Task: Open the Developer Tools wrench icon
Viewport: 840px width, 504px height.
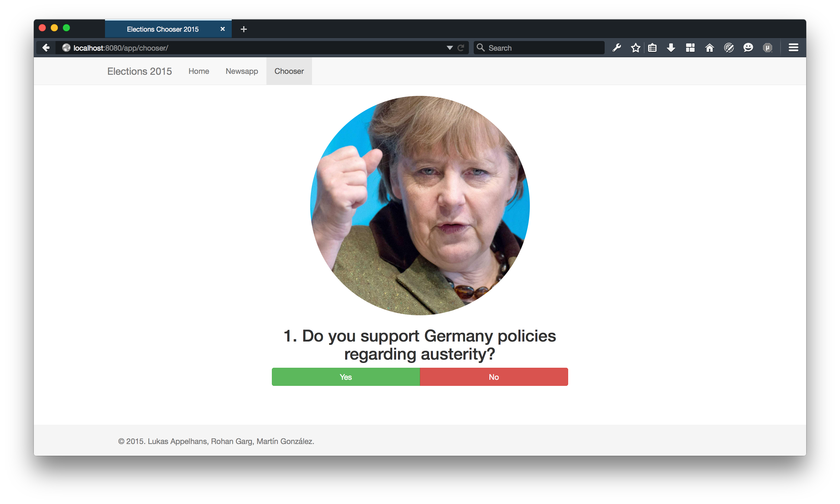Action: tap(617, 48)
